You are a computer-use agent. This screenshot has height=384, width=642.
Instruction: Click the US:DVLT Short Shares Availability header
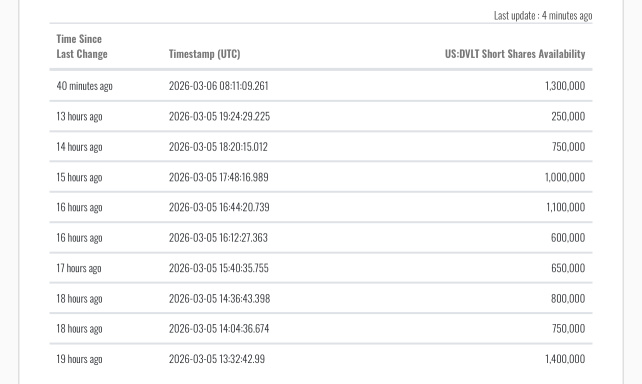pos(515,54)
